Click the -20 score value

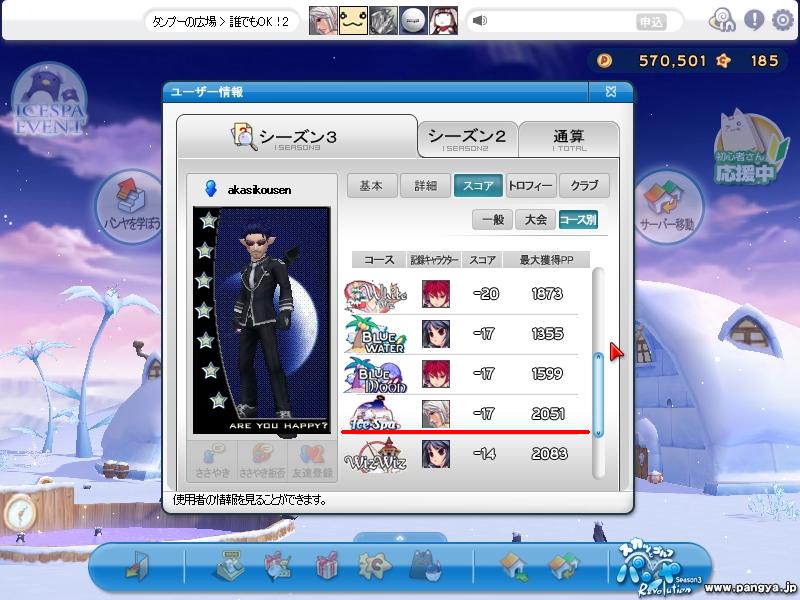click(485, 294)
